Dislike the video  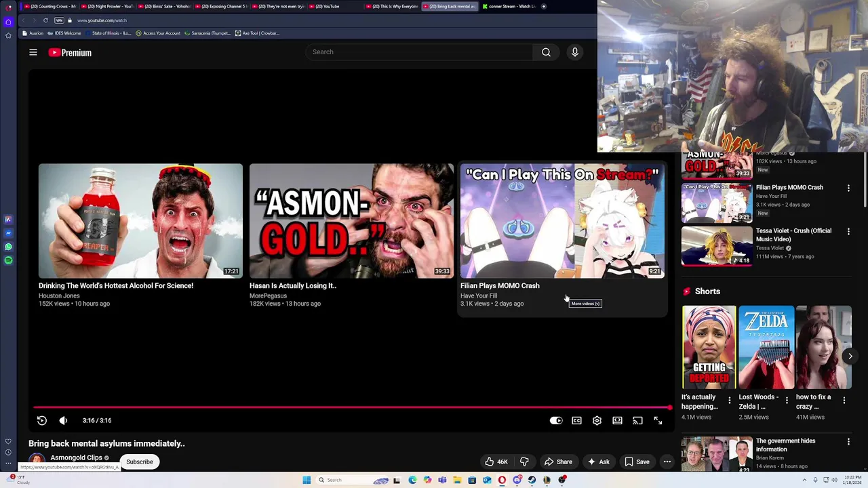[524, 462]
